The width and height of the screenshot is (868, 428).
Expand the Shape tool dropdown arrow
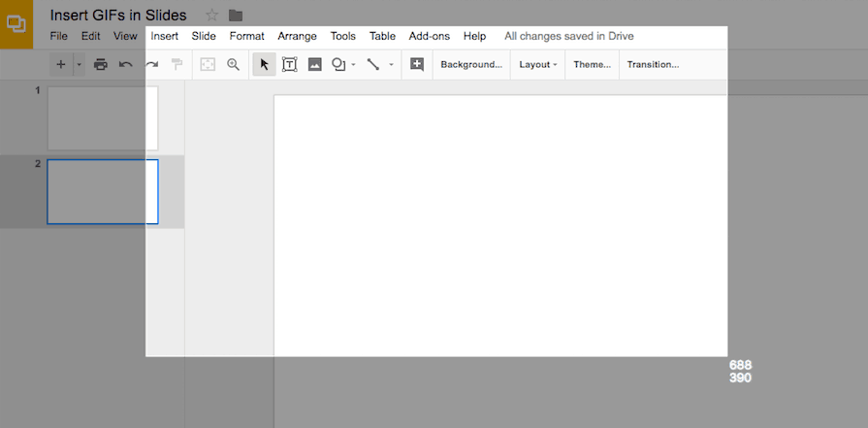point(353,65)
